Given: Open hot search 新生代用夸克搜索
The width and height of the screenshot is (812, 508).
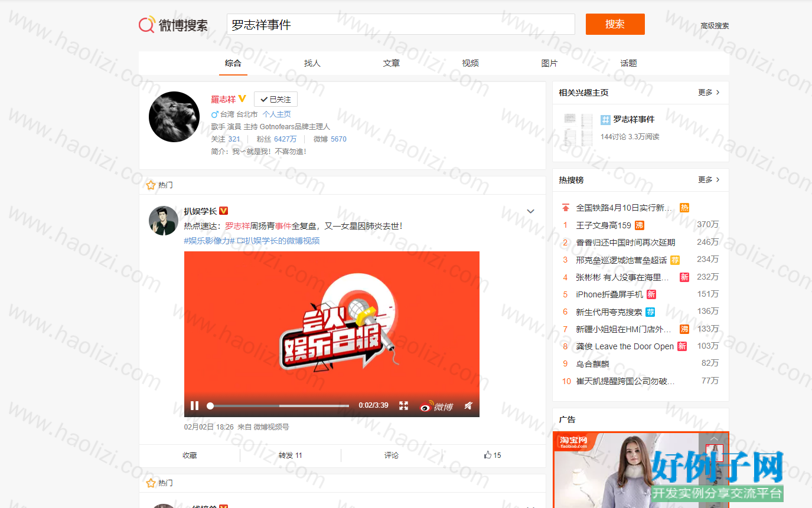Looking at the screenshot, I should [x=609, y=312].
